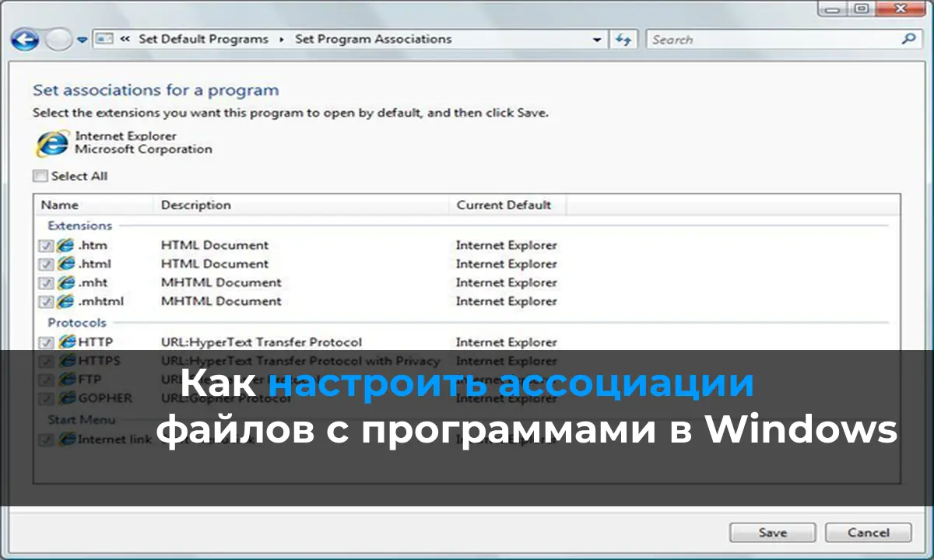Viewport: 934px width, 560px height.
Task: Select the .htm row name
Action: coord(93,245)
